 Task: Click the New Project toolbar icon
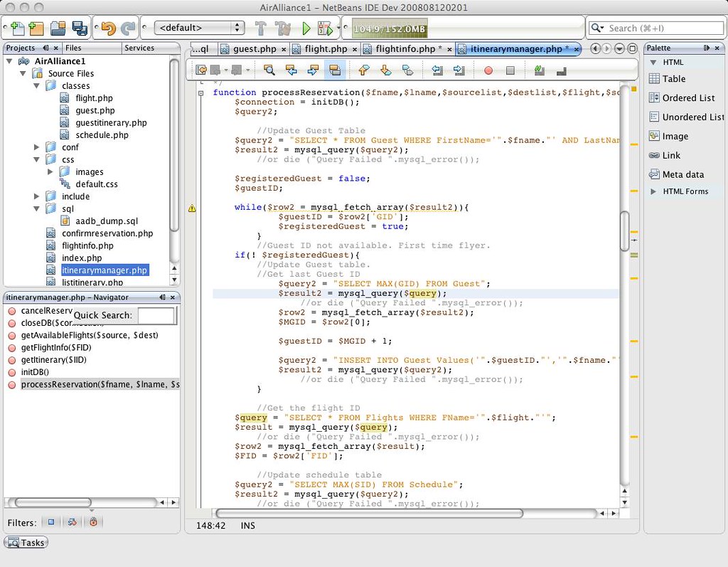(x=36, y=28)
